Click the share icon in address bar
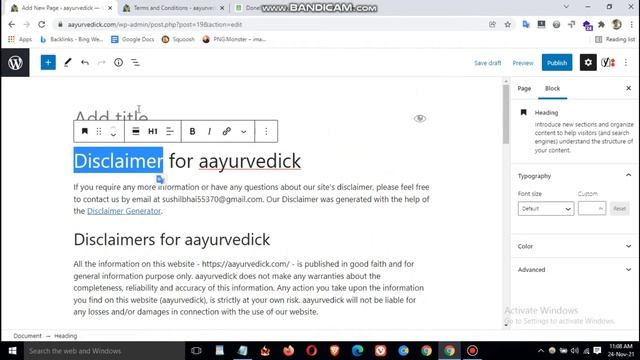The image size is (640, 360). 492,24
